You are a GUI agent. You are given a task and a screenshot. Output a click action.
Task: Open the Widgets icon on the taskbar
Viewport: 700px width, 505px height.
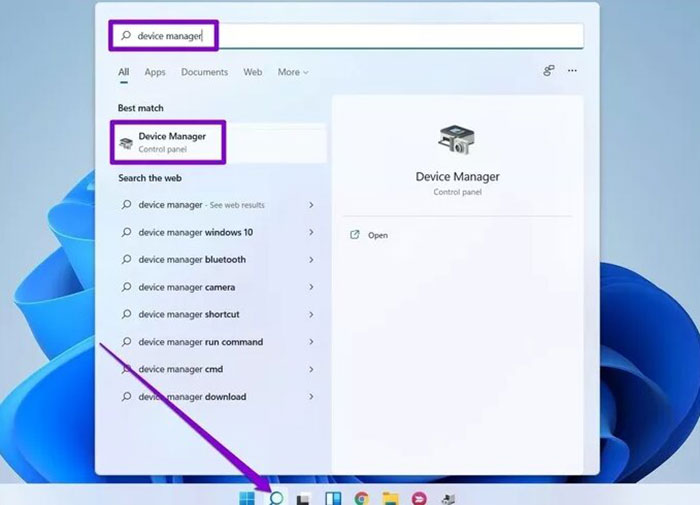click(333, 498)
